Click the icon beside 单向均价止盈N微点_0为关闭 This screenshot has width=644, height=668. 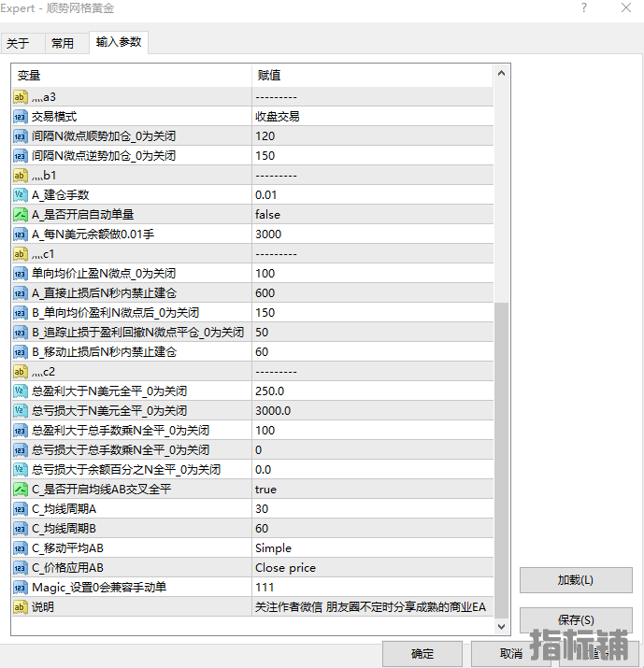point(20,274)
